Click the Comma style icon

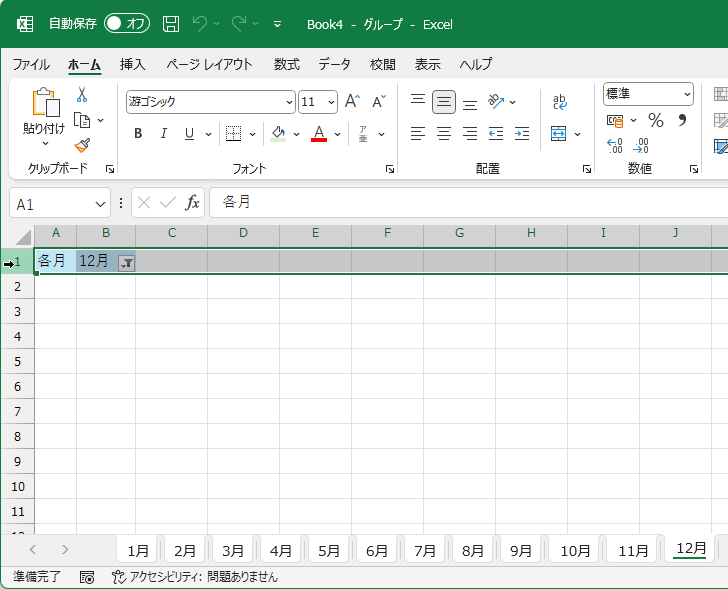[682, 120]
